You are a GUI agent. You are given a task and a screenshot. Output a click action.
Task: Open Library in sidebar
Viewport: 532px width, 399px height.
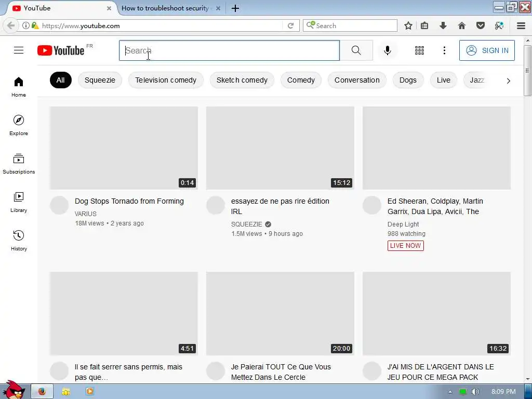click(19, 203)
